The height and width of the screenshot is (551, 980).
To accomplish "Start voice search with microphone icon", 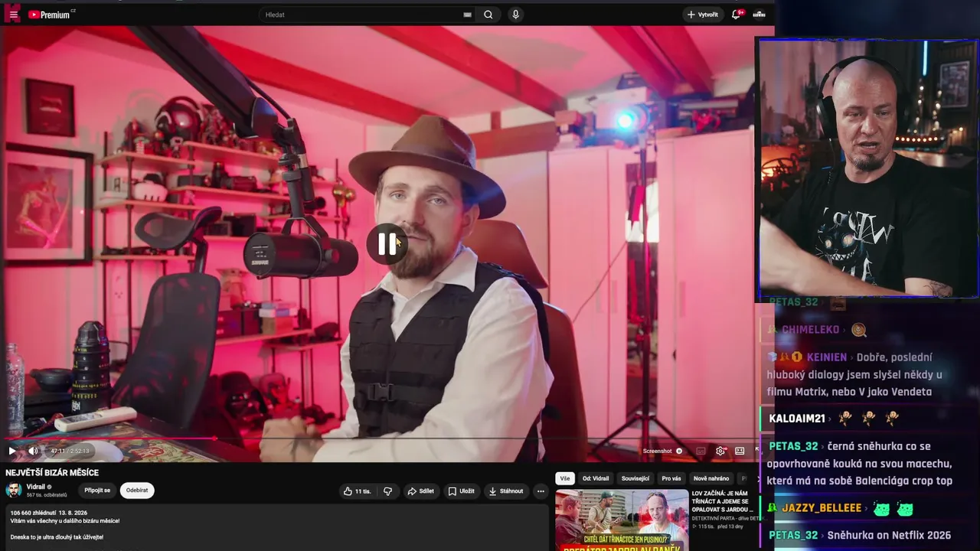I will [x=515, y=15].
